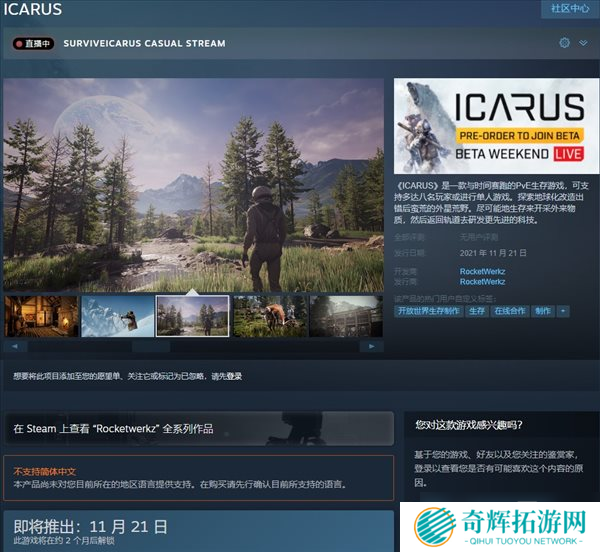Image resolution: width=600 pixels, height=552 pixels.
Task: Click the 登录 login link
Action: click(x=233, y=376)
